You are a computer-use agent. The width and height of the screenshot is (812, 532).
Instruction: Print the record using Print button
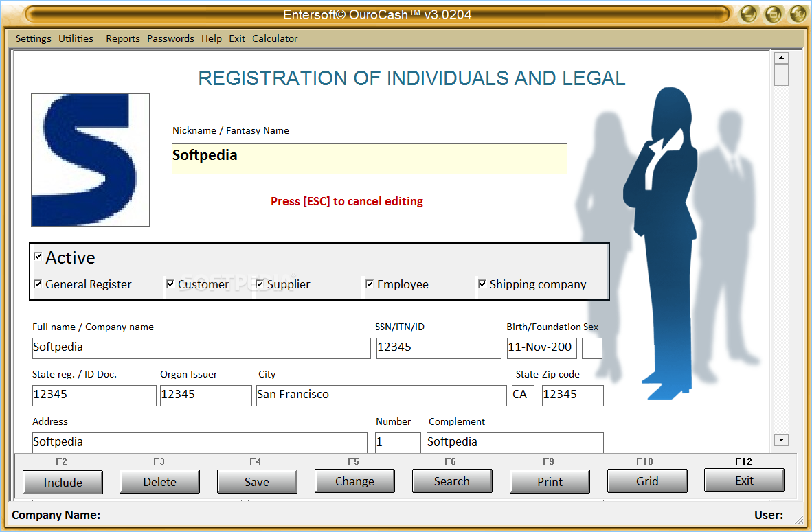[550, 482]
